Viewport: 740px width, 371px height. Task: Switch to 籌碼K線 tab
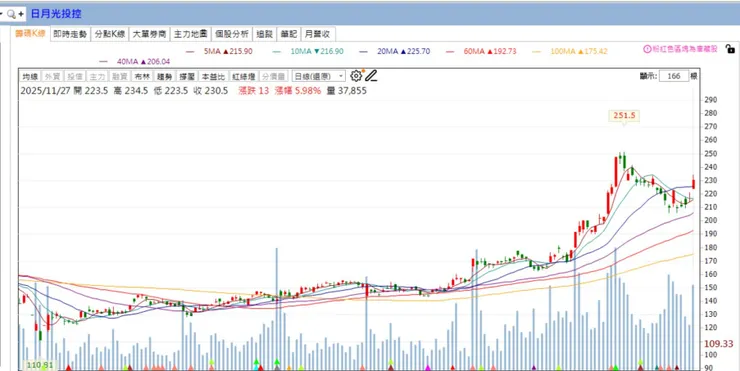[x=30, y=34]
